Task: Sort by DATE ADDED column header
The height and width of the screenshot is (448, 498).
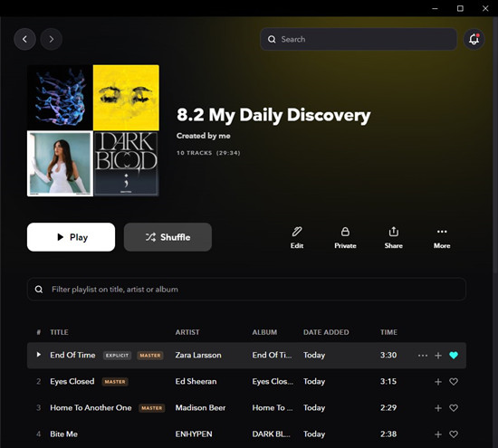Action: point(326,332)
